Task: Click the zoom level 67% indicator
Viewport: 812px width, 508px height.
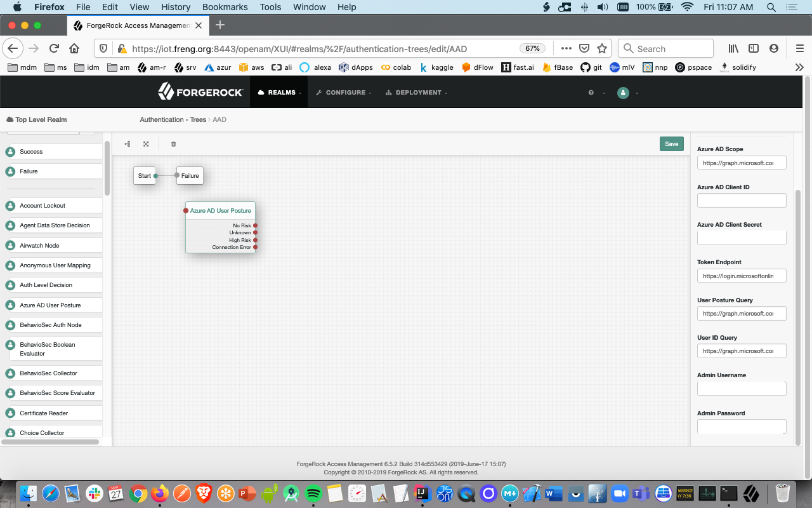Action: pos(533,48)
